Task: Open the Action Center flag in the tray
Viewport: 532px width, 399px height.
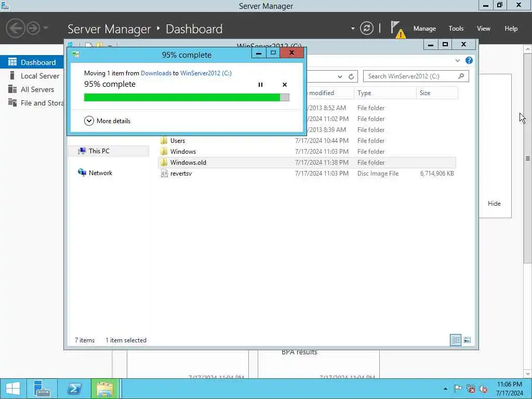Action: point(458,389)
